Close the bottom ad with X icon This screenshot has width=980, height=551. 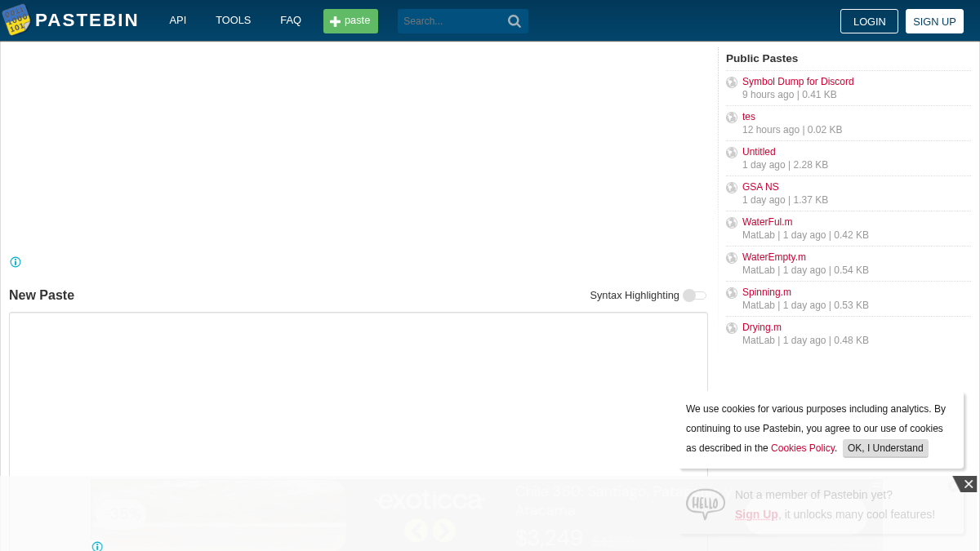[968, 484]
